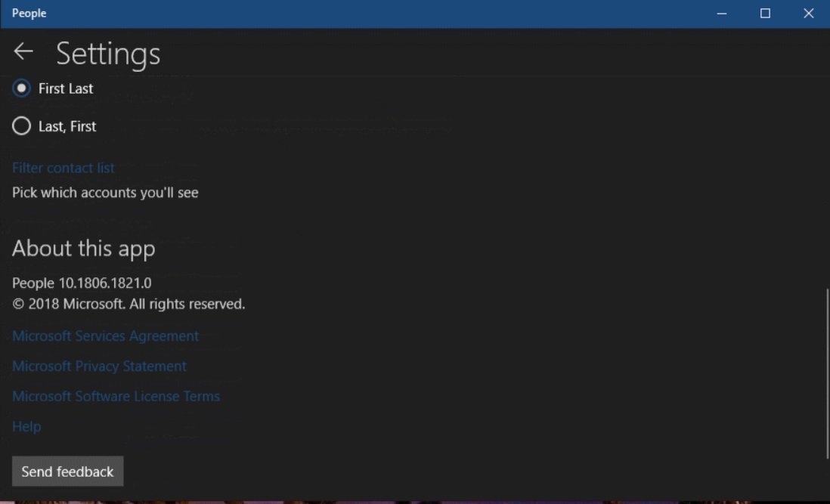Select the Last, First radio button
830x504 pixels.
[x=22, y=126]
